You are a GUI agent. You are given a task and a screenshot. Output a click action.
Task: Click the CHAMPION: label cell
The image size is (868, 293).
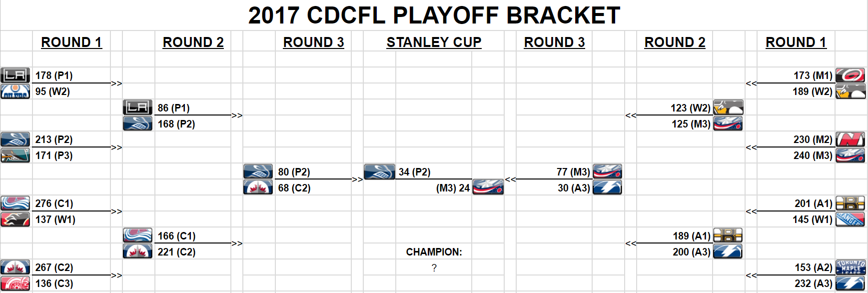click(434, 252)
